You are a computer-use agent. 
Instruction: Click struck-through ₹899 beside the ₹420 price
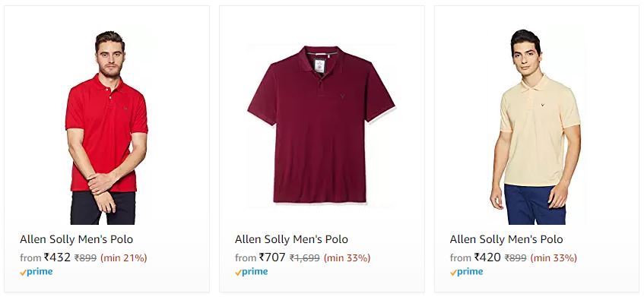[516, 258]
